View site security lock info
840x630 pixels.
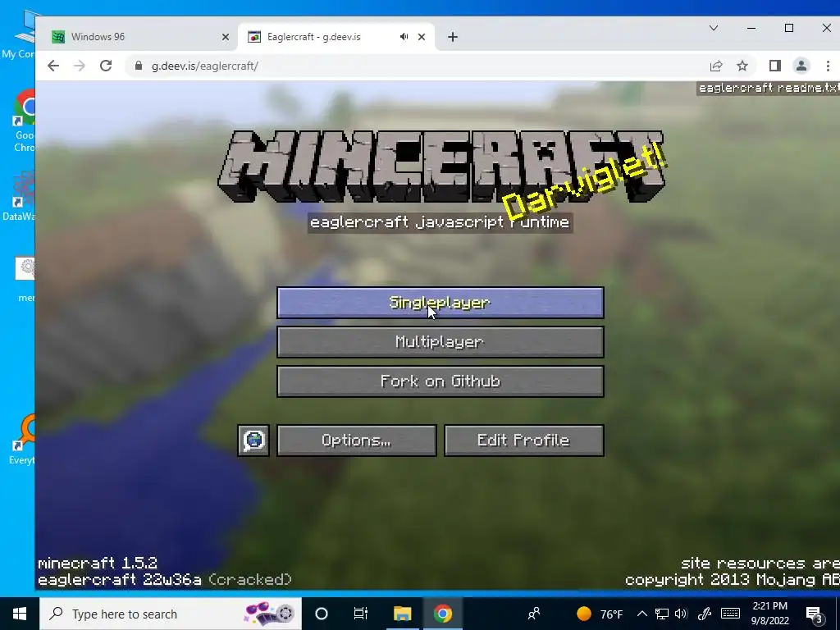[139, 66]
